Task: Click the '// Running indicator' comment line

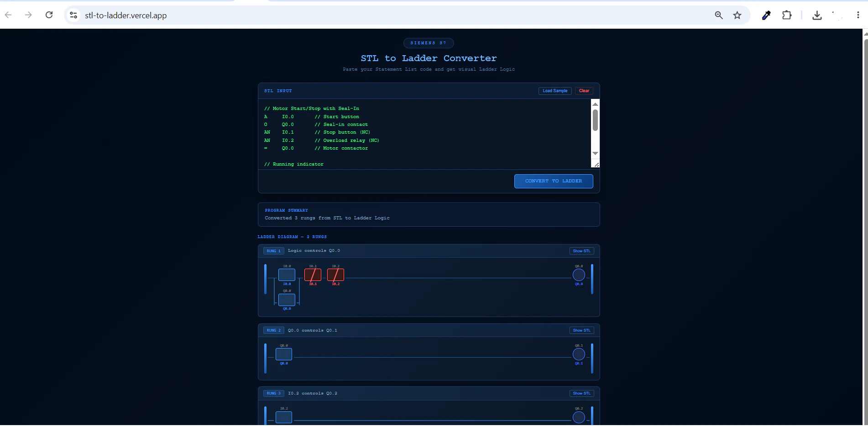Action: tap(294, 164)
